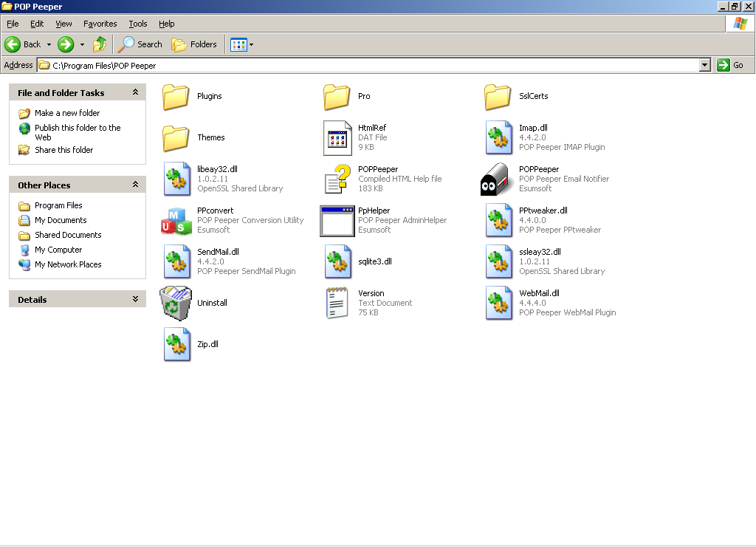The image size is (756, 548).
Task: Open the Edit menu
Action: 37,24
